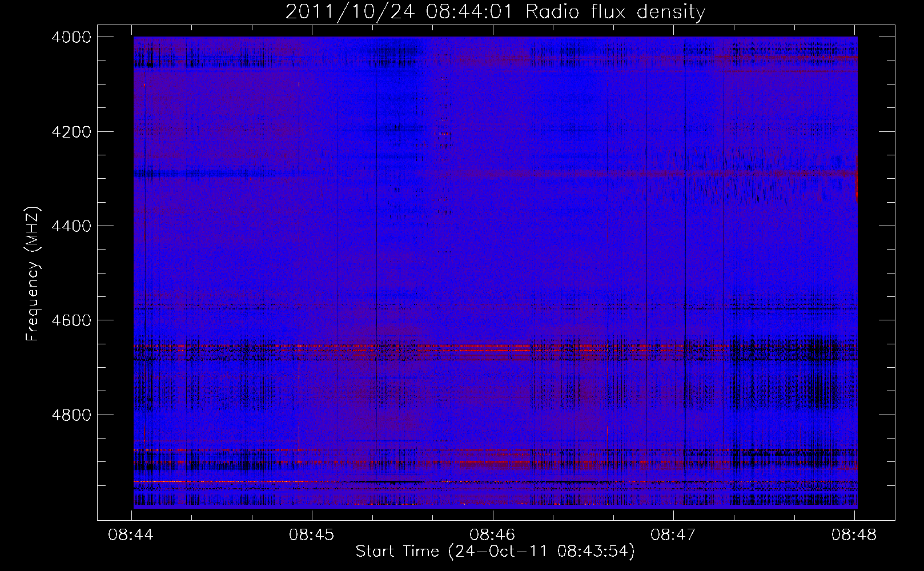Click the plot title '2011/10/24 08:44:01 Radio flux density'
Screen dimensions: 924x571
[x=495, y=12]
